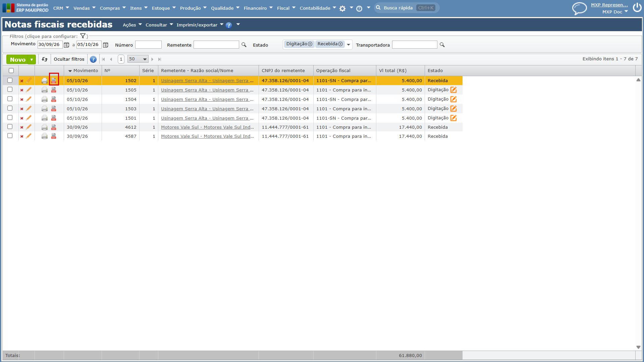Open calendar for movement start date
The height and width of the screenshot is (362, 644).
[66, 45]
